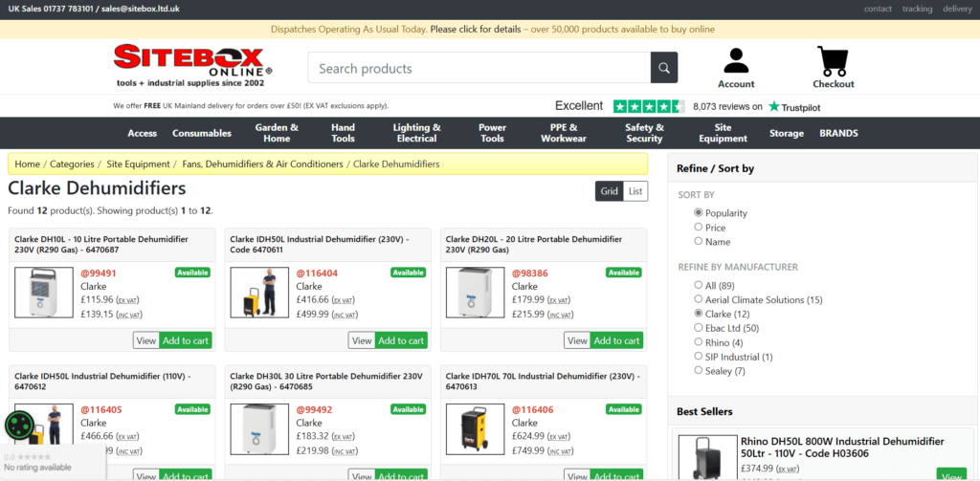The height and width of the screenshot is (481, 980).
Task: Open Clarke DH30L 30 Litre product title
Action: [326, 382]
